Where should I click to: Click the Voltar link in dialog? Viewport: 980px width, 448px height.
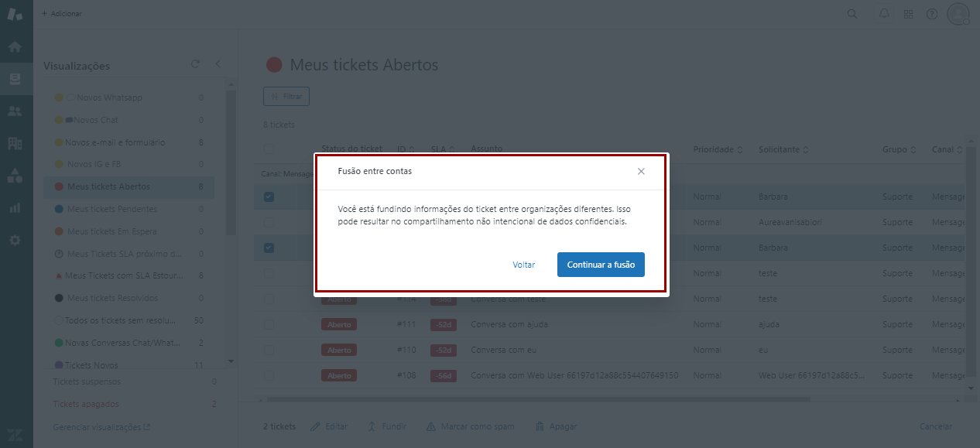(x=524, y=265)
